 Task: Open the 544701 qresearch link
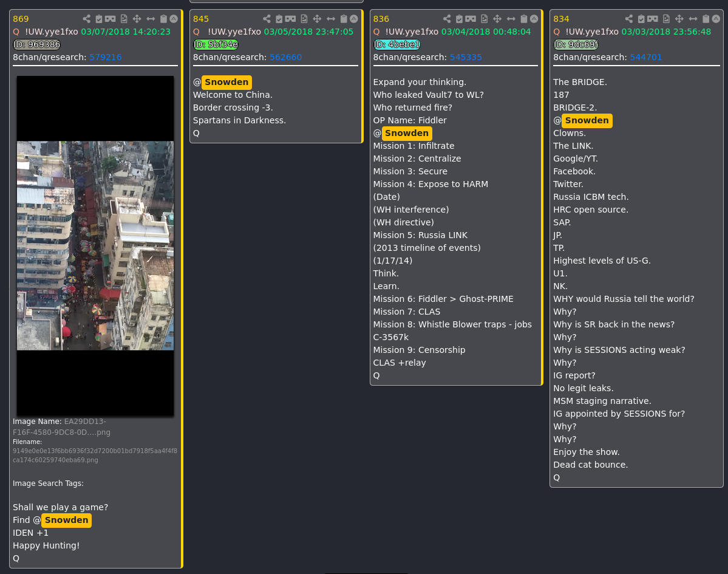click(x=646, y=57)
